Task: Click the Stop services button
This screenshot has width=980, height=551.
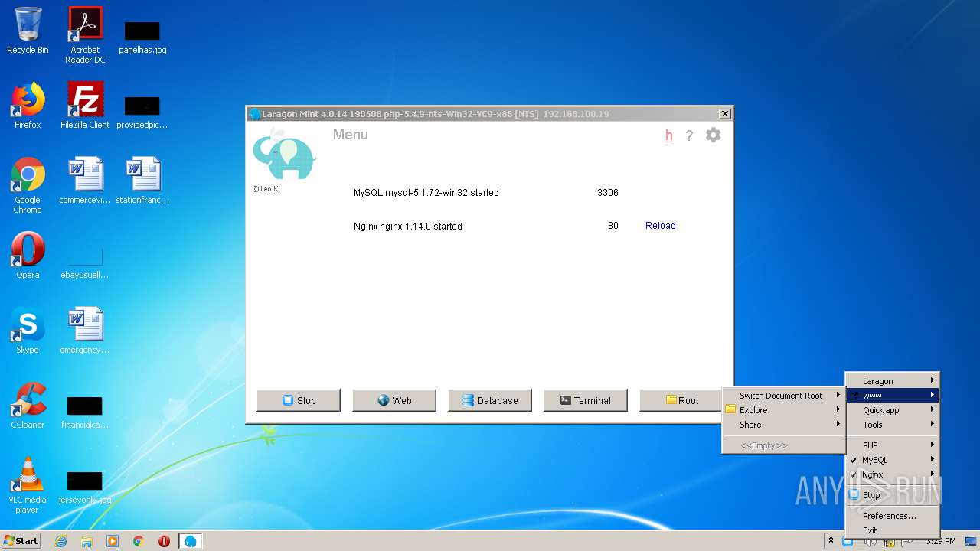Action: tap(299, 400)
